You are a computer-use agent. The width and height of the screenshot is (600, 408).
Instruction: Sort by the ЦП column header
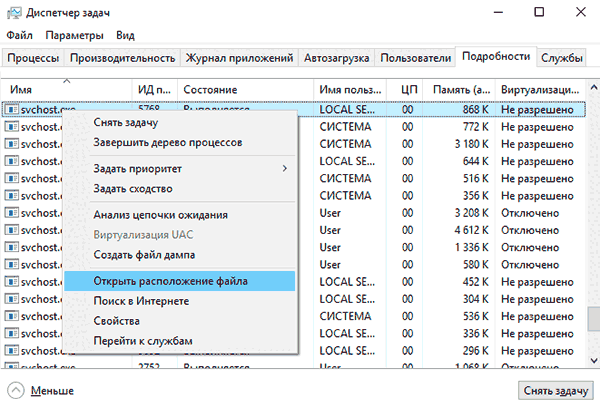(405, 90)
